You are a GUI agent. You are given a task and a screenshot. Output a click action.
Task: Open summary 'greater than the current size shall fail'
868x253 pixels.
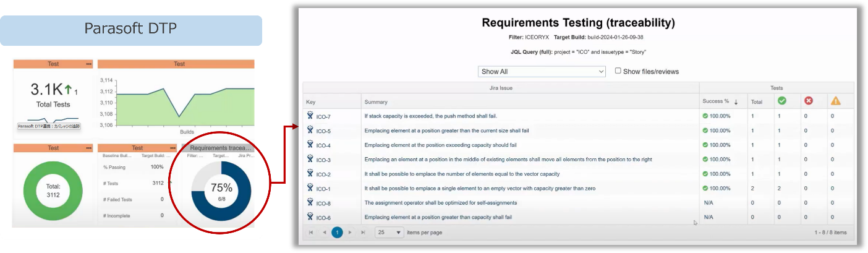(446, 131)
